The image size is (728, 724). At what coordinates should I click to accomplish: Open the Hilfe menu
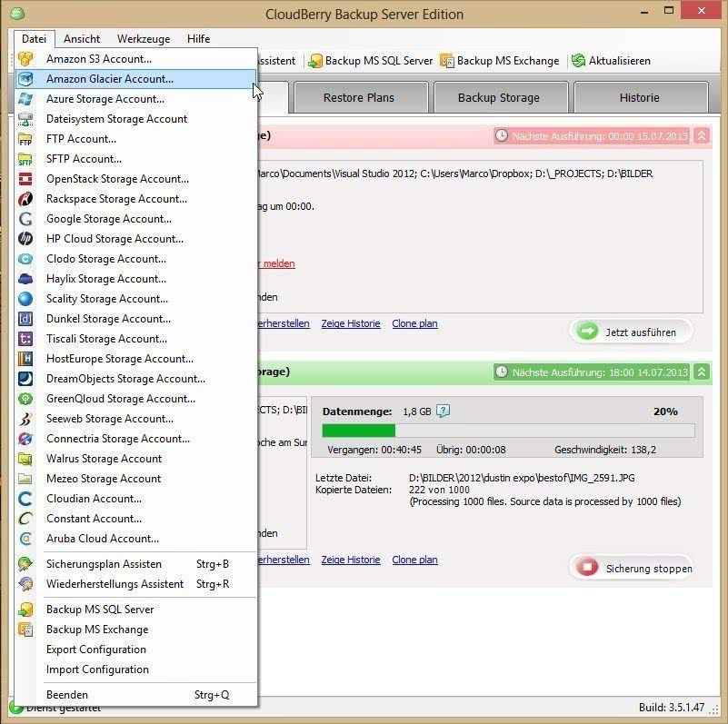click(x=199, y=38)
